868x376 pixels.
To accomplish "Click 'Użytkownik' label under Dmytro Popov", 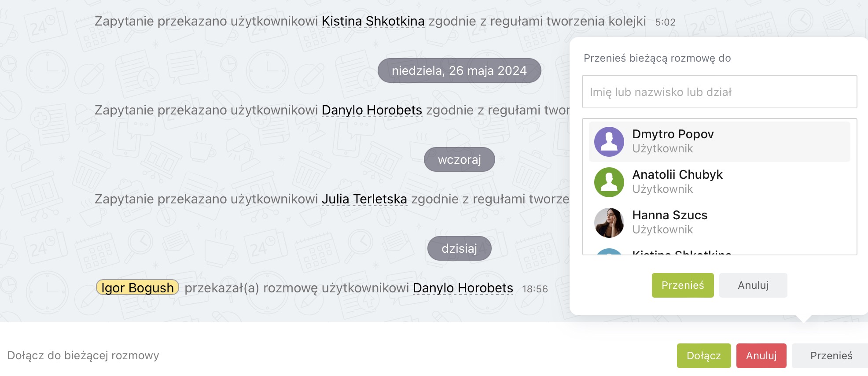I will coord(662,149).
